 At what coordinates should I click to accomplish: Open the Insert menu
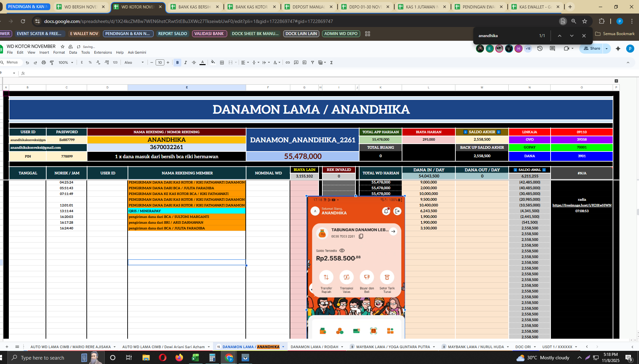pyautogui.click(x=44, y=53)
